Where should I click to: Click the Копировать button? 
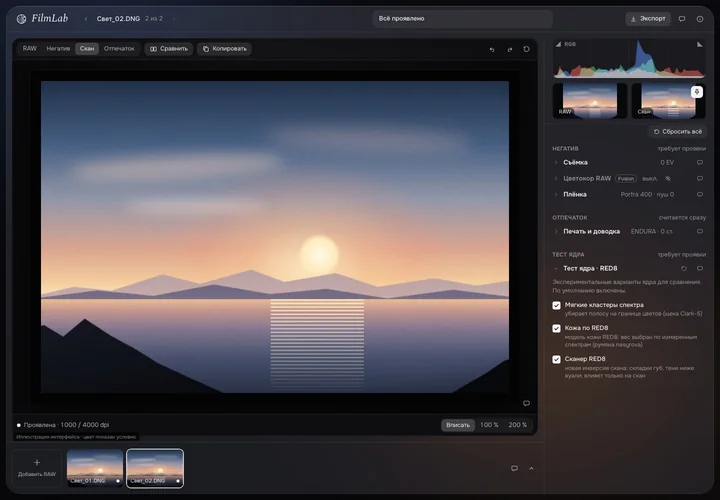coord(225,49)
